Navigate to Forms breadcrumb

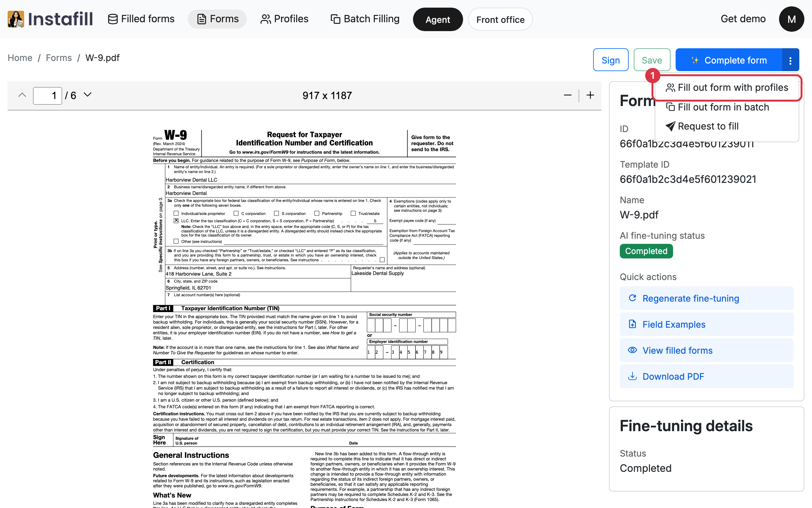(59, 58)
